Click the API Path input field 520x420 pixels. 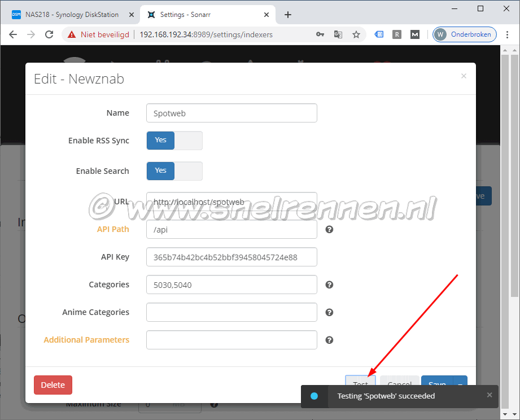click(x=231, y=229)
